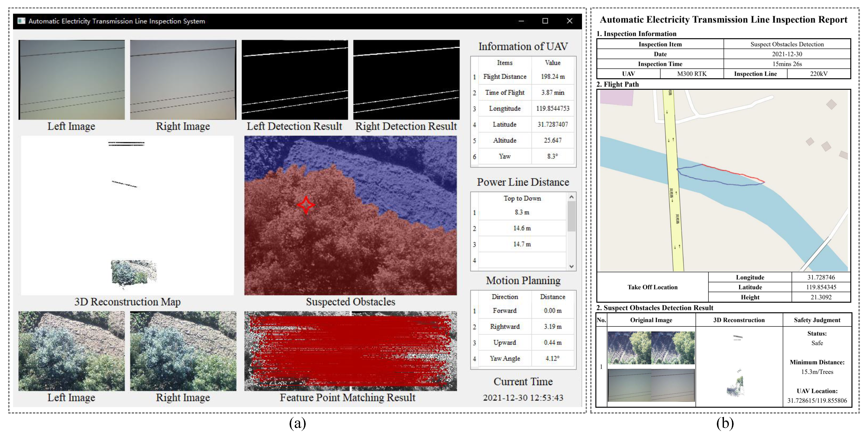Click the UAV model M300 RTK

[x=692, y=74]
